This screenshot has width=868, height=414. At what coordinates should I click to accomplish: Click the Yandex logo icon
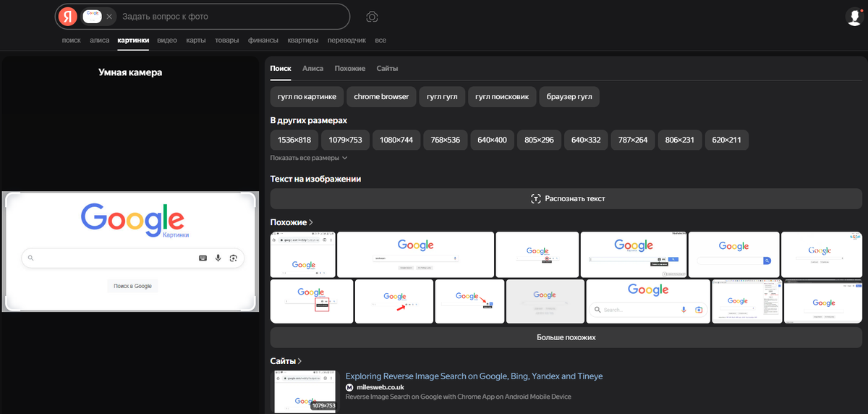[x=68, y=16]
